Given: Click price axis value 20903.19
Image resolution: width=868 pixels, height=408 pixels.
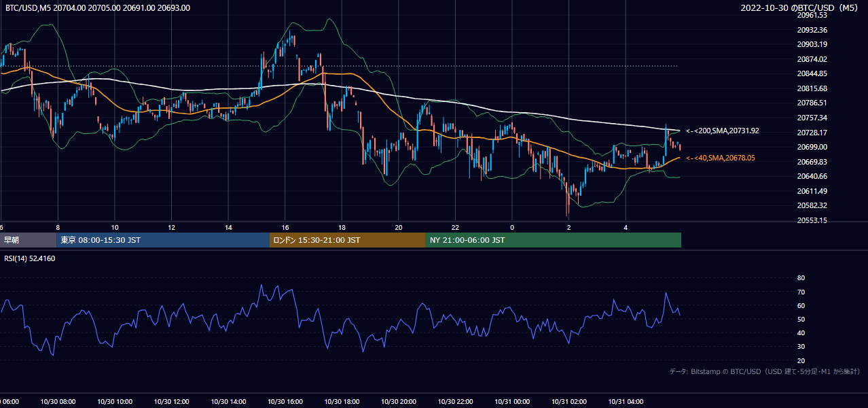Looking at the screenshot, I should (x=812, y=44).
